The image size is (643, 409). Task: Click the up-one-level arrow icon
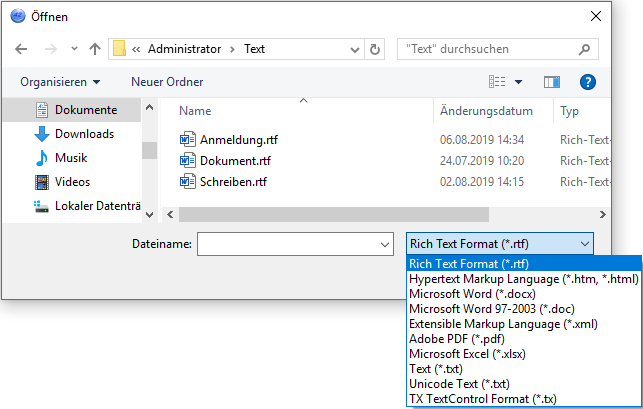click(x=94, y=48)
